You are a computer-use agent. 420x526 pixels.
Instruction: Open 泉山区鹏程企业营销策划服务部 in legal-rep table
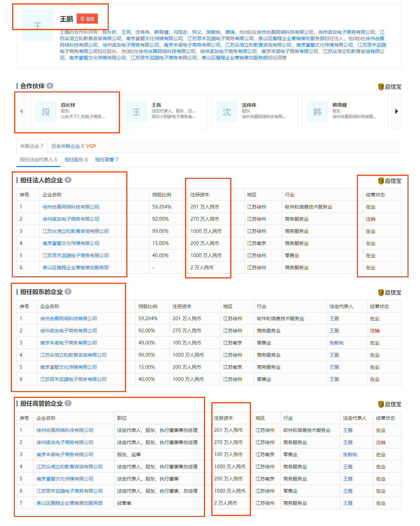(76, 268)
